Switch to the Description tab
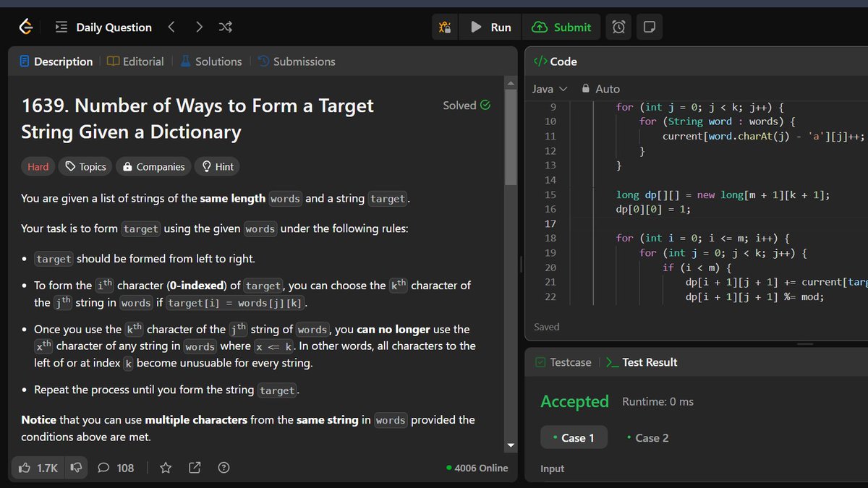This screenshot has width=868, height=488. [56, 61]
